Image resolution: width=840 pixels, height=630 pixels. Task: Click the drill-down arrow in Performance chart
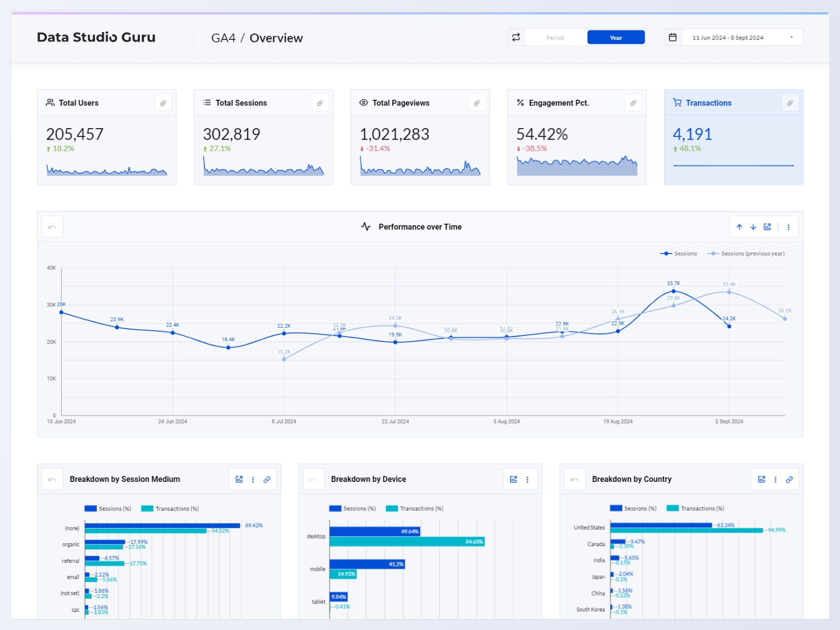(x=753, y=227)
